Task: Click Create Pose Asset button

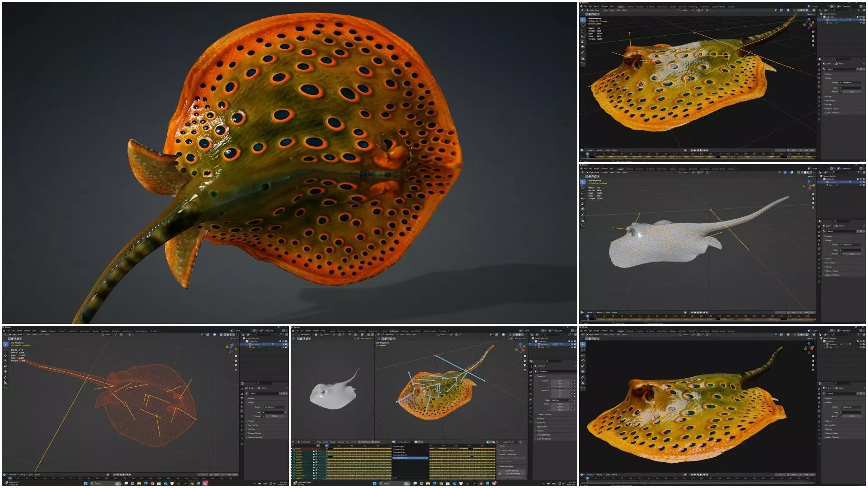Action: click(511, 471)
